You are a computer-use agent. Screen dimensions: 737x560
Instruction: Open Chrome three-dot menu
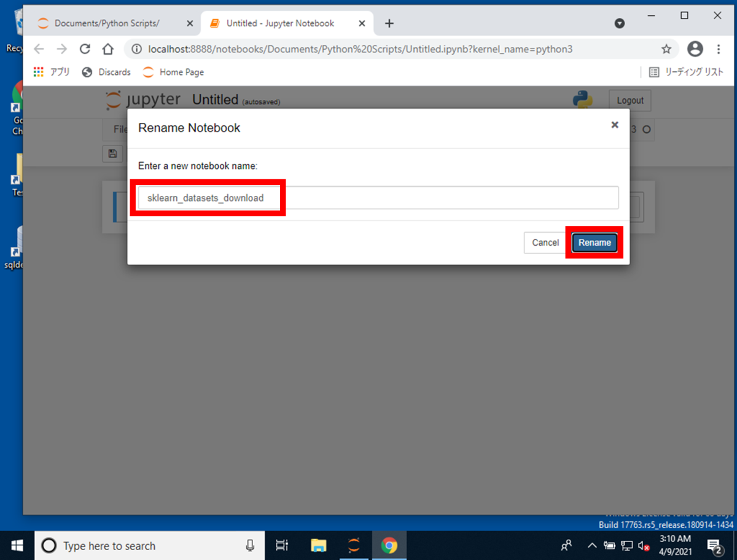(x=719, y=49)
